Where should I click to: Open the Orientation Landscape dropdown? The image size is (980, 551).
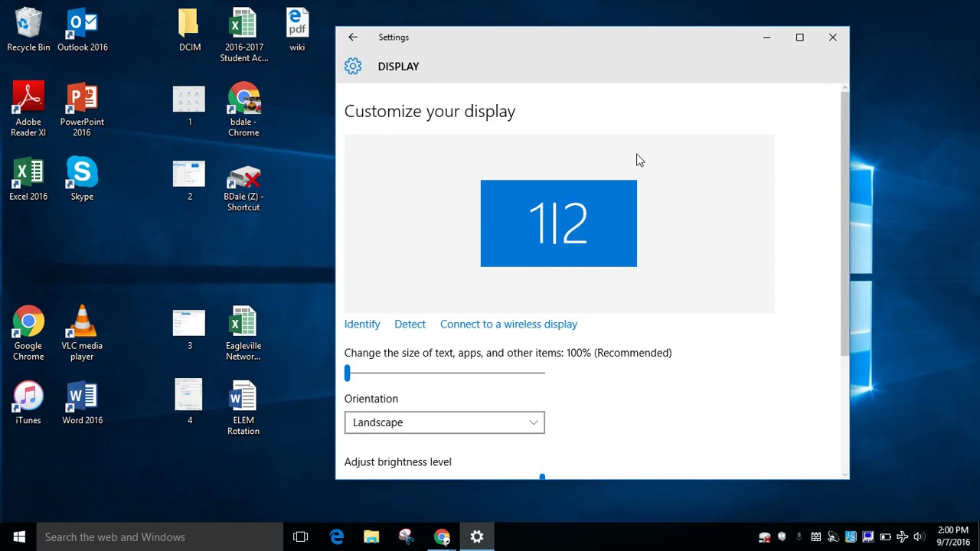click(x=444, y=422)
